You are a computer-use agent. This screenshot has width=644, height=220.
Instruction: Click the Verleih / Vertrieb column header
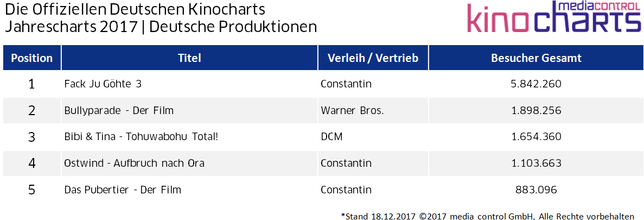[373, 58]
